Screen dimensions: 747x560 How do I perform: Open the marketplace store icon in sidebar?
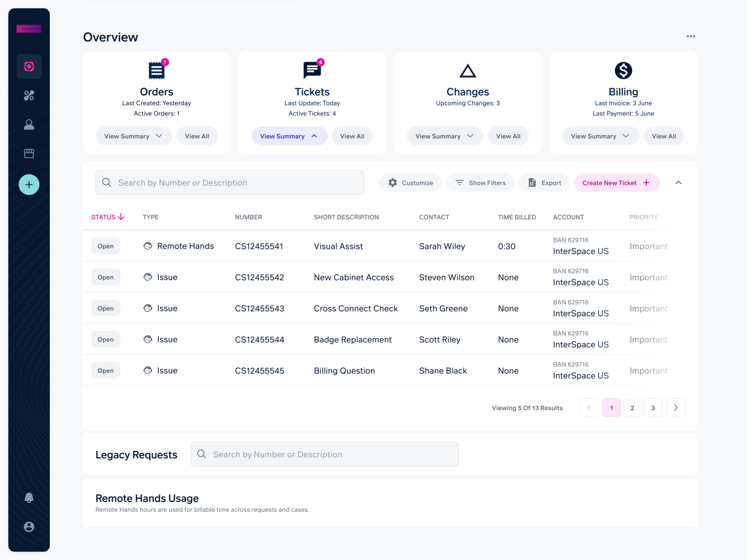click(29, 154)
